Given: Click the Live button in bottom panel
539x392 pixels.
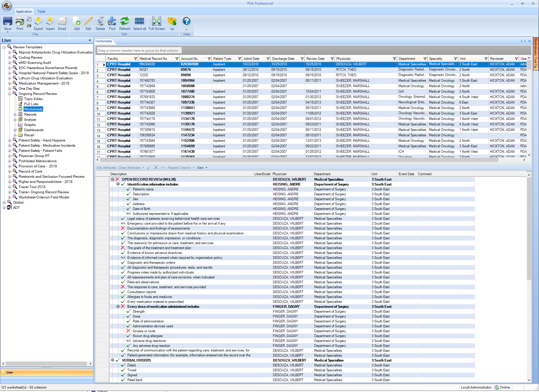Looking at the screenshot, I should click(47, 372).
